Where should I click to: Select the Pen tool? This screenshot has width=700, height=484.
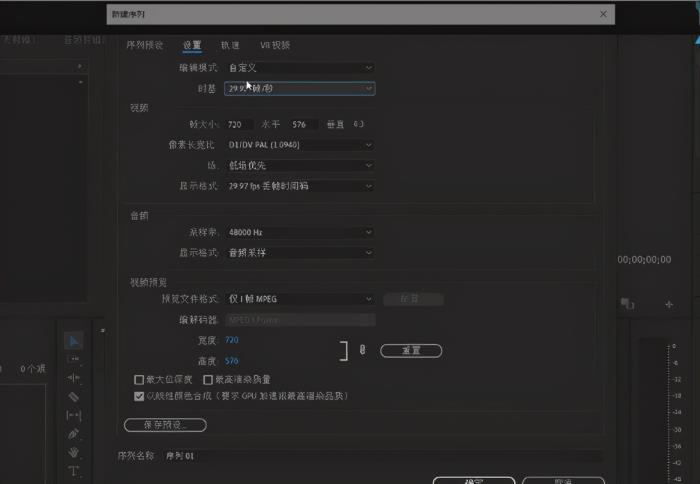tap(74, 434)
